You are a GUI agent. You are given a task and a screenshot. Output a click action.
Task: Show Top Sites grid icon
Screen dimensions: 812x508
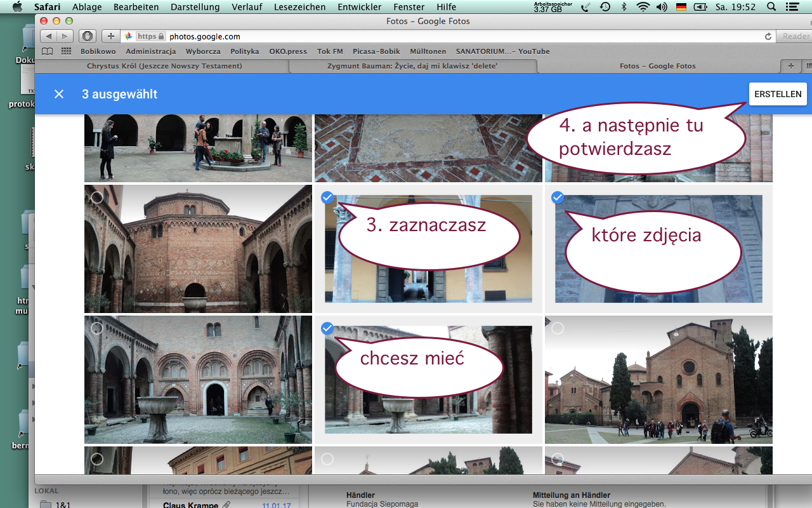66,51
